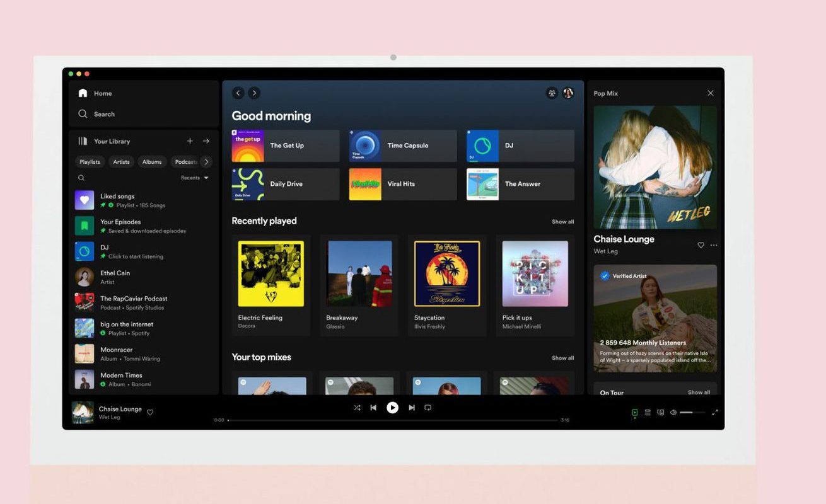Open the Breakaway album card
Viewport: 826px width, 504px height.
point(359,285)
